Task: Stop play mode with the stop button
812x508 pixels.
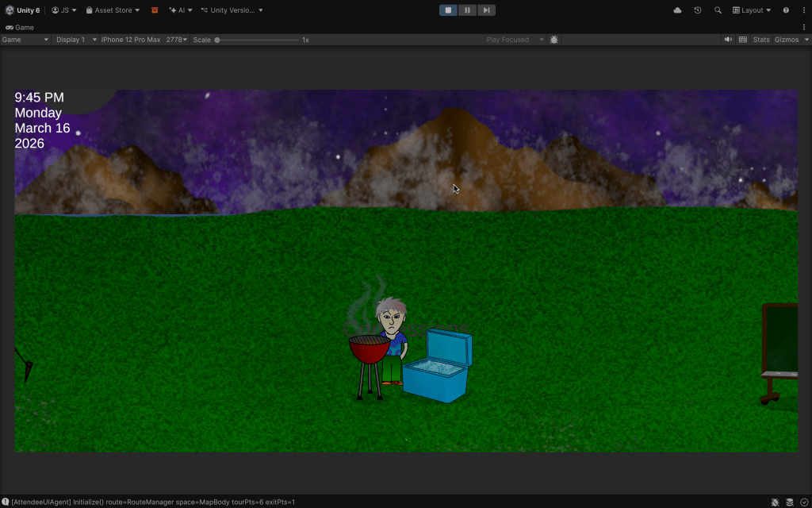Action: pos(448,10)
